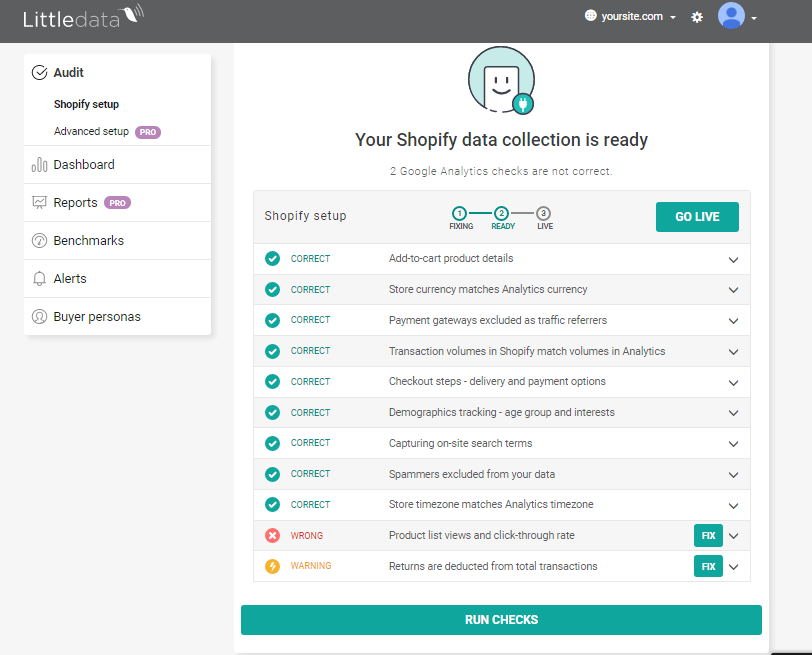812x655 pixels.
Task: Click 'Spammers excluded from your data' text
Action: pos(472,474)
